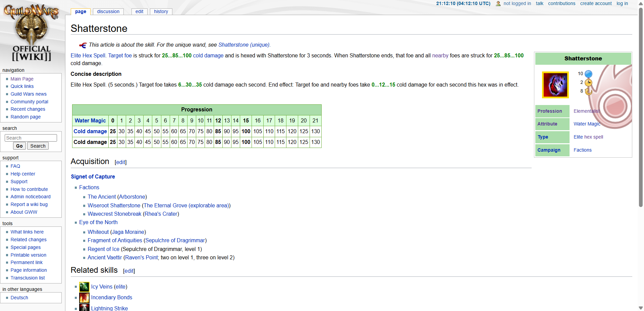
Task: Open Ancient Vaettir link
Action: pos(105,258)
